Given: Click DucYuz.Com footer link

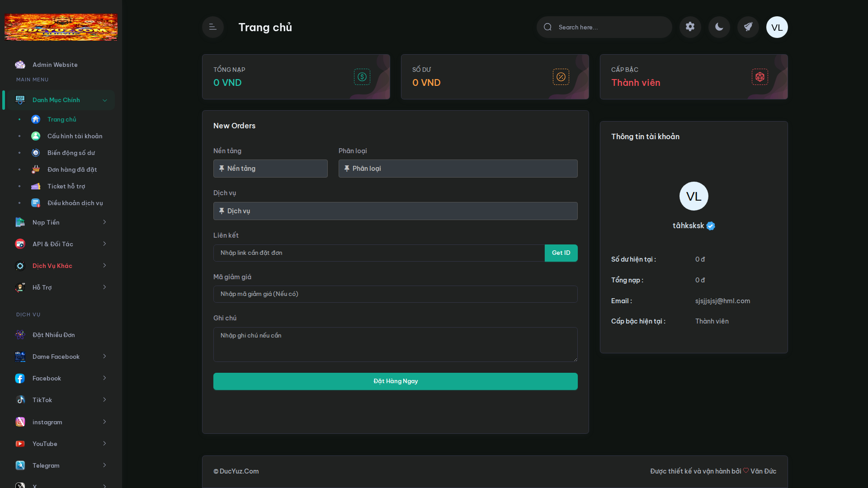Looking at the screenshot, I should tap(239, 471).
